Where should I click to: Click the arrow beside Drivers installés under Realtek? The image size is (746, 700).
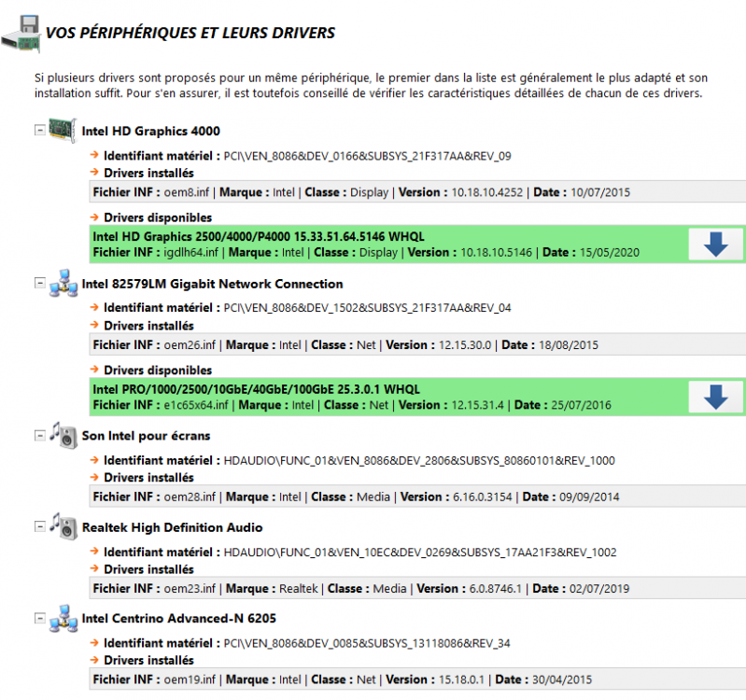(94, 568)
